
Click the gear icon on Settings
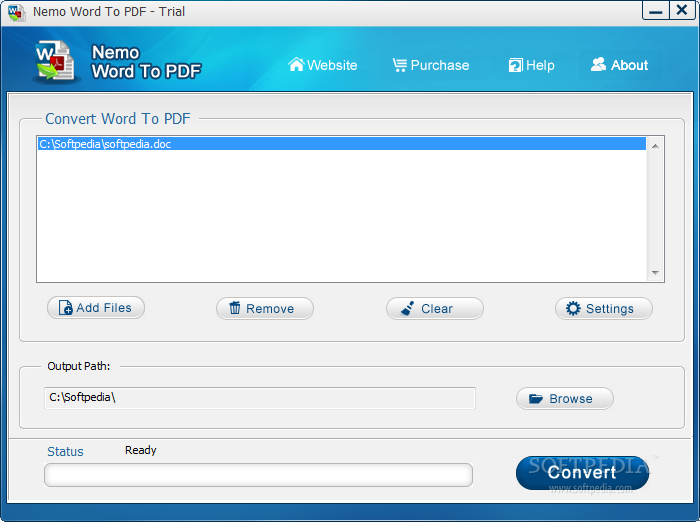tap(573, 309)
